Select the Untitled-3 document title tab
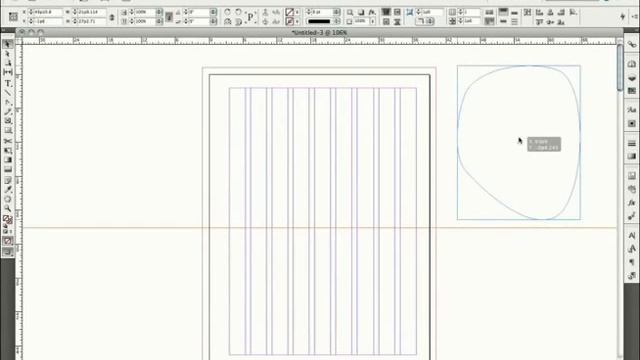 coord(320,32)
